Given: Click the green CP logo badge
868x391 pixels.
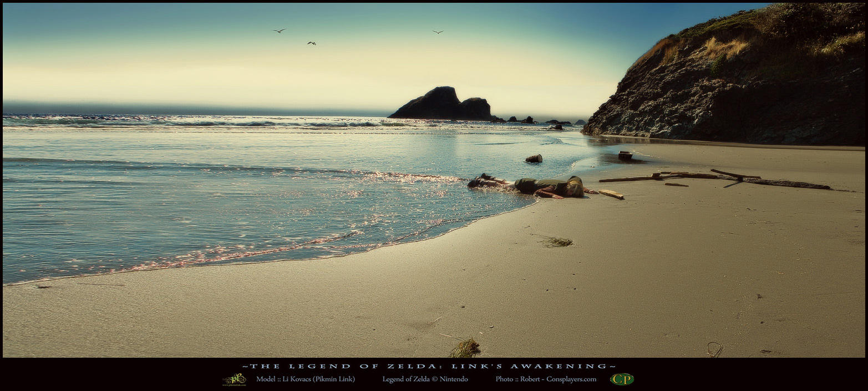Looking at the screenshot, I should (x=622, y=379).
